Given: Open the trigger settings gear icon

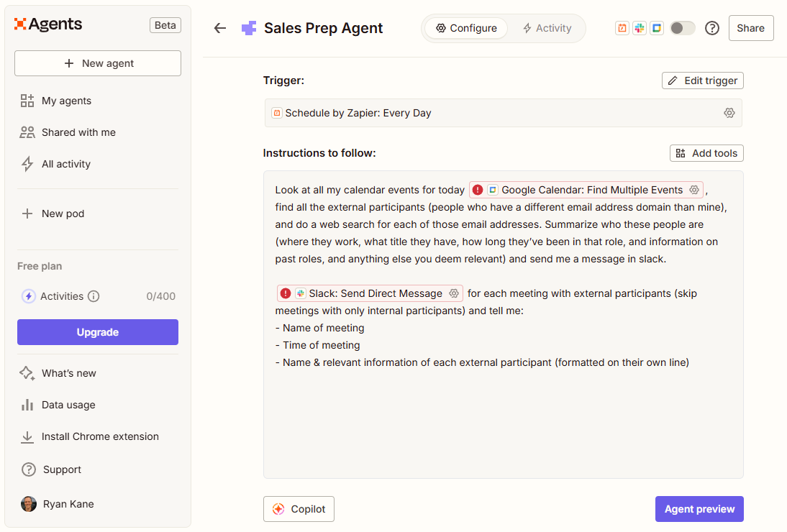Looking at the screenshot, I should tap(729, 113).
